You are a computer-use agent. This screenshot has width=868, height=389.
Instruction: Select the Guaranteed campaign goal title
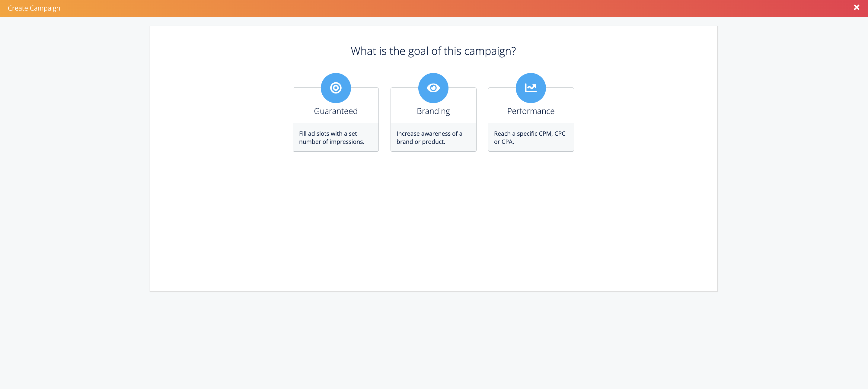tap(336, 111)
